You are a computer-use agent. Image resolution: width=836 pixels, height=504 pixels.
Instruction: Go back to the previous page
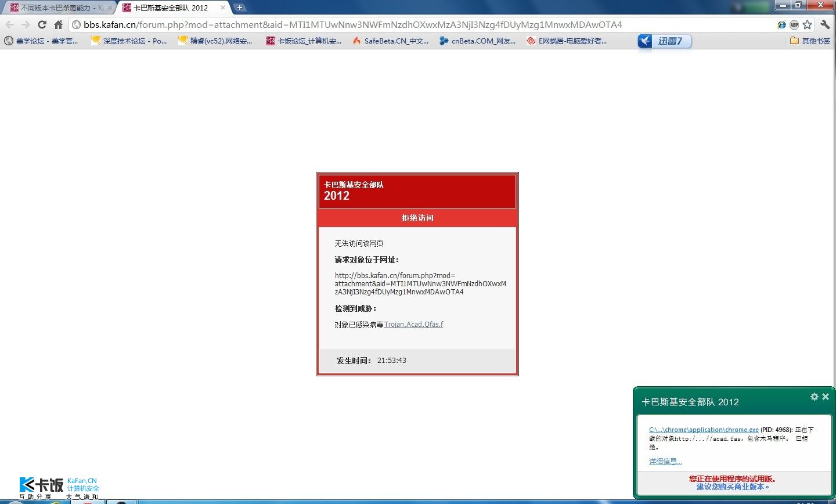click(x=9, y=24)
